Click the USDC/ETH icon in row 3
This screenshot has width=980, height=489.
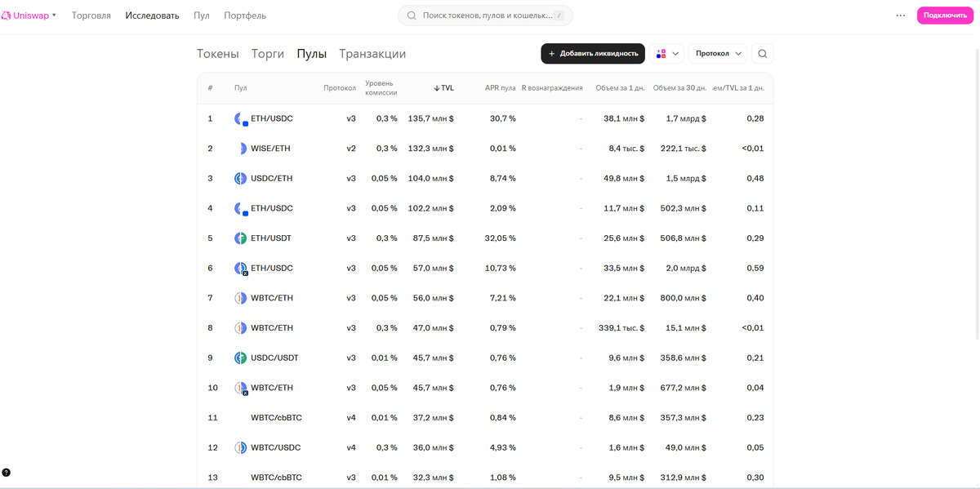(241, 179)
